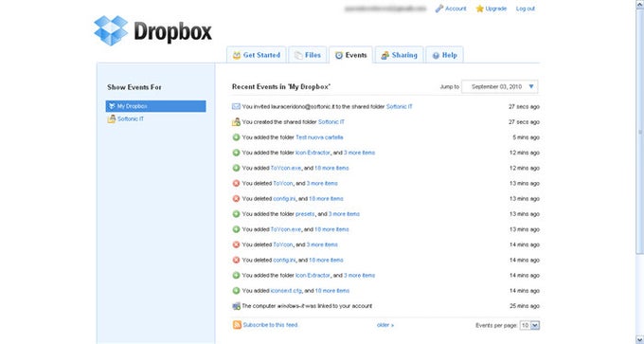Click the '25 mins ago' timestamp
The height and width of the screenshot is (344, 644).
[x=525, y=306]
